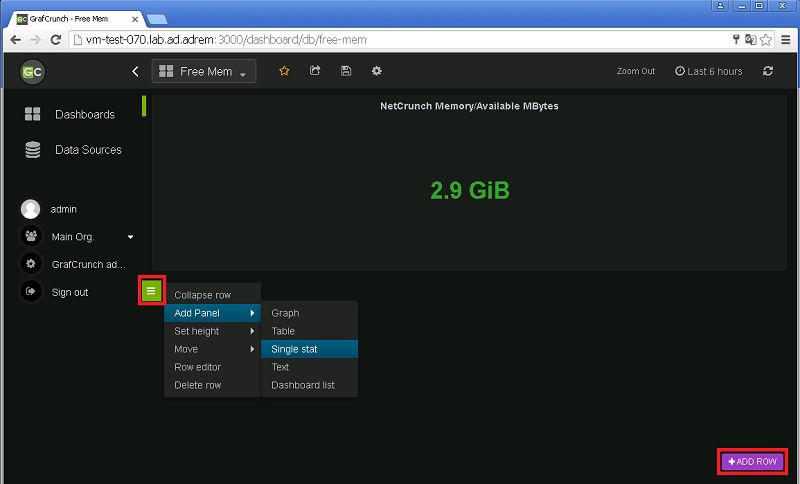800x484 pixels.
Task: Add a Graph panel
Action: (309, 313)
